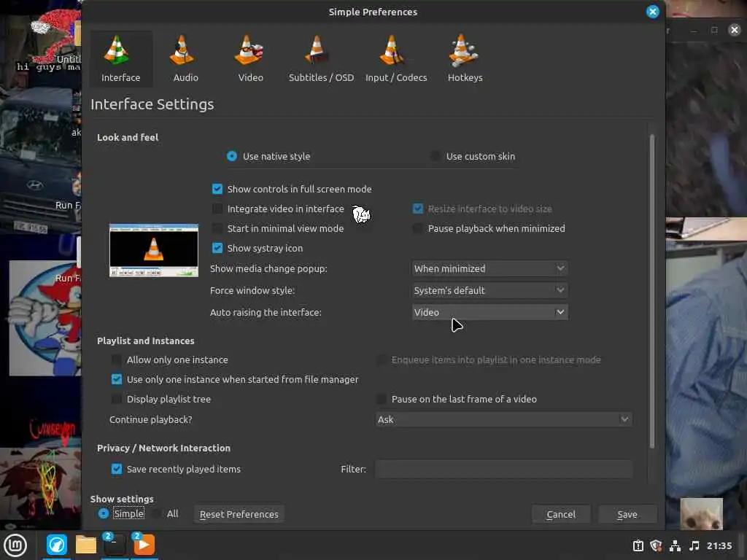The image size is (747, 560).
Task: Open the Auto raising the interface dropdown
Action: (489, 312)
